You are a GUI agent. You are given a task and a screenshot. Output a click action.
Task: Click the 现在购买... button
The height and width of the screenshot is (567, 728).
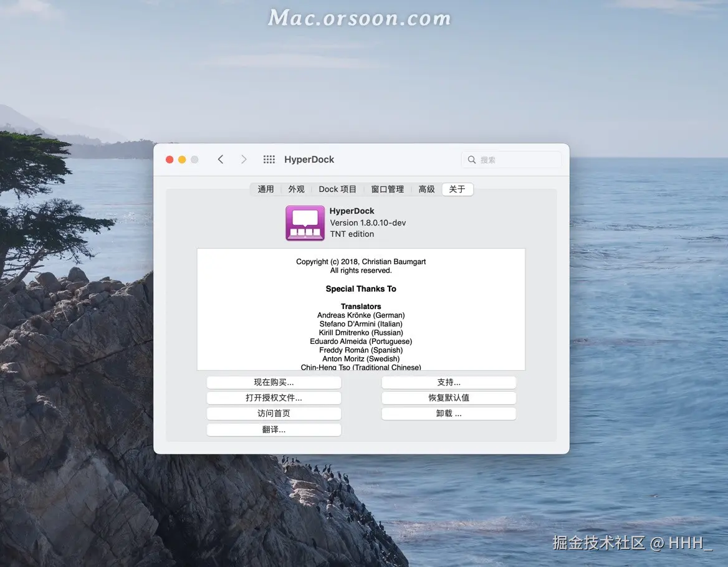(274, 383)
